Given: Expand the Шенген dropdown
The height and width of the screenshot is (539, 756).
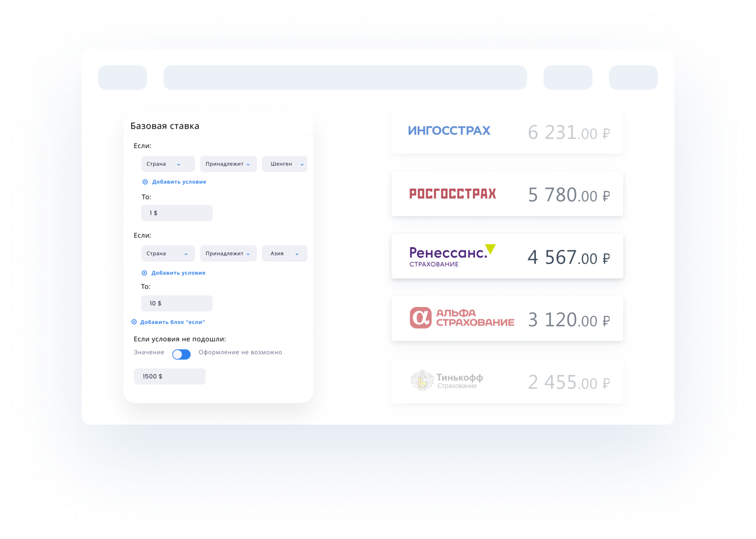Looking at the screenshot, I should click(284, 164).
